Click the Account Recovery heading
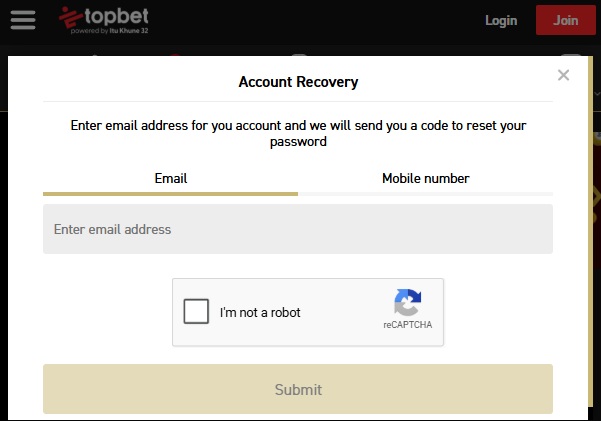601x421 pixels. click(298, 82)
